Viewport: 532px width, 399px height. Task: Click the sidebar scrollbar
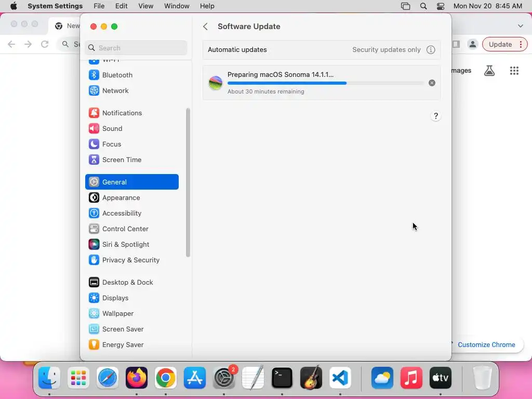[188, 182]
